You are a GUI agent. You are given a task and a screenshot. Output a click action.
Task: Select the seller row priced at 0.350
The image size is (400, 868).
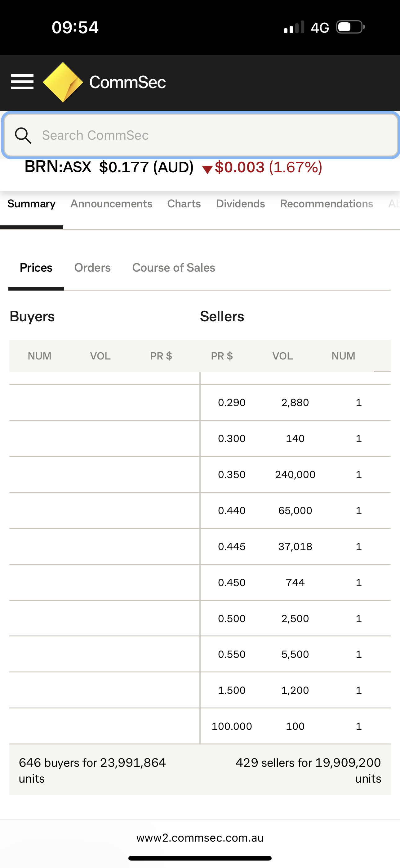[x=295, y=474]
